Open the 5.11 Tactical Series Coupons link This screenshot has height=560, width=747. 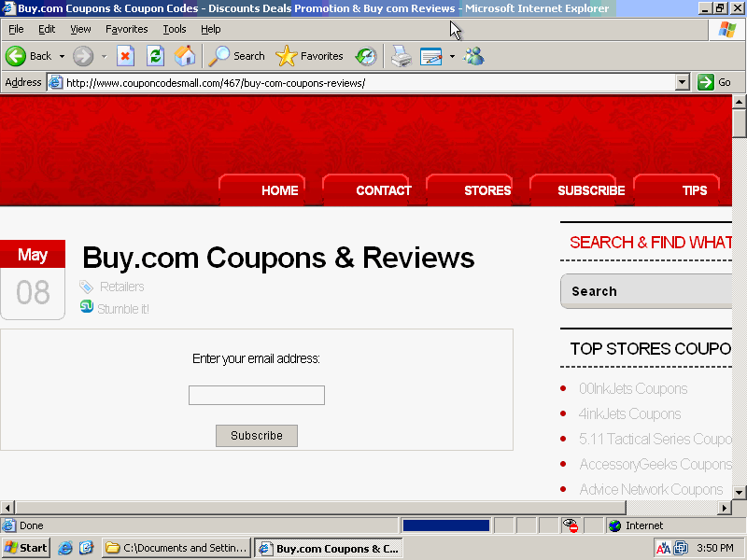[655, 439]
